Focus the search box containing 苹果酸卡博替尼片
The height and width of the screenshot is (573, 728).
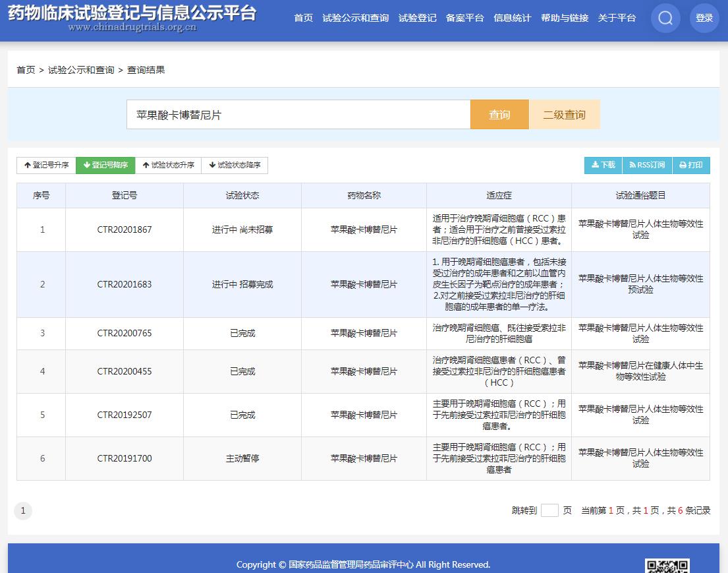(x=298, y=114)
